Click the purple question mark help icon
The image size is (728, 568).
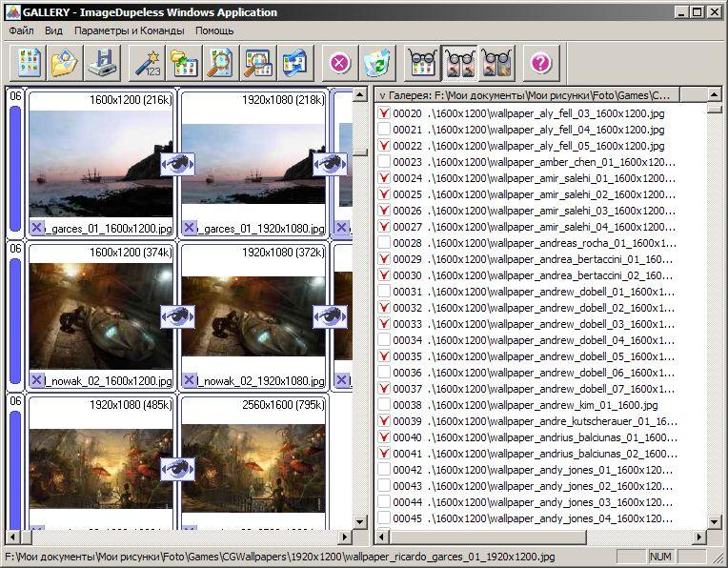coord(541,63)
